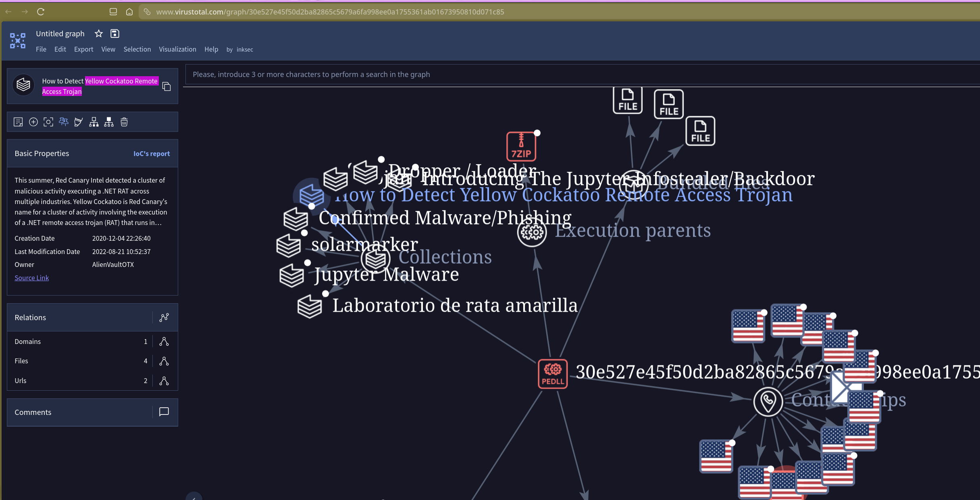Click the PEDLL file node

point(553,374)
